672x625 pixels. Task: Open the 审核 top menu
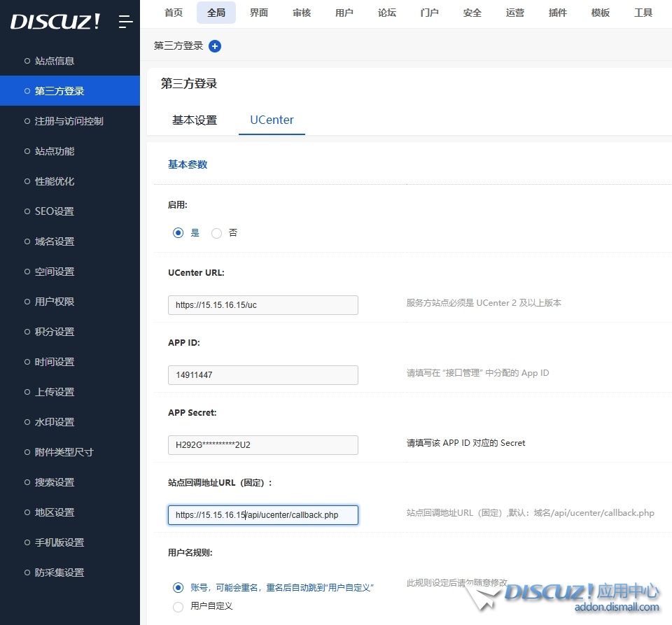(x=302, y=13)
